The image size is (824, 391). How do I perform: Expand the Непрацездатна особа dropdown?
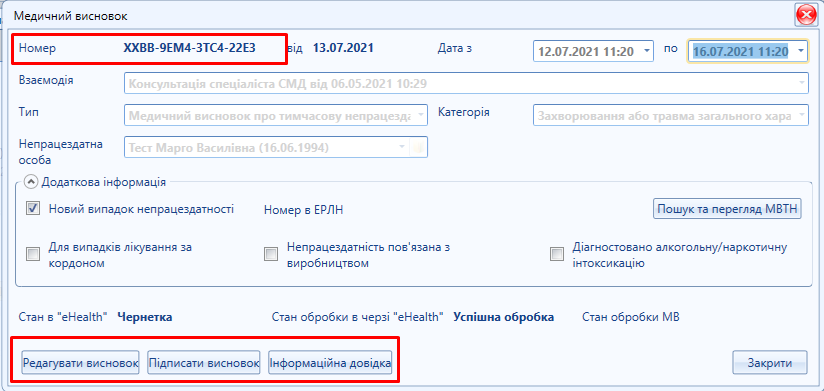click(403, 148)
